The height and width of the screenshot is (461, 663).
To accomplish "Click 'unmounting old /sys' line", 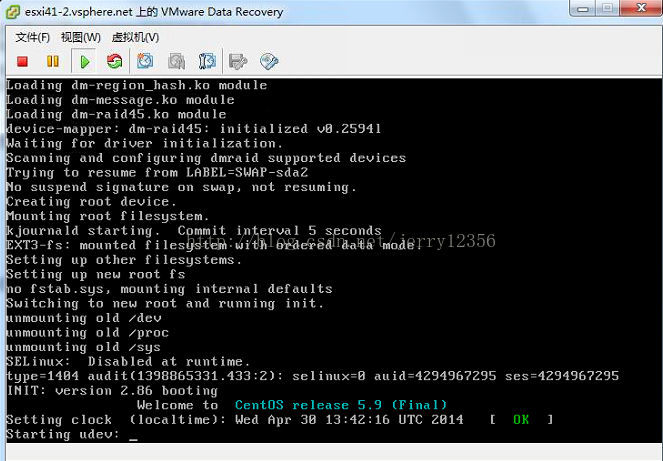I will pyautogui.click(x=83, y=347).
